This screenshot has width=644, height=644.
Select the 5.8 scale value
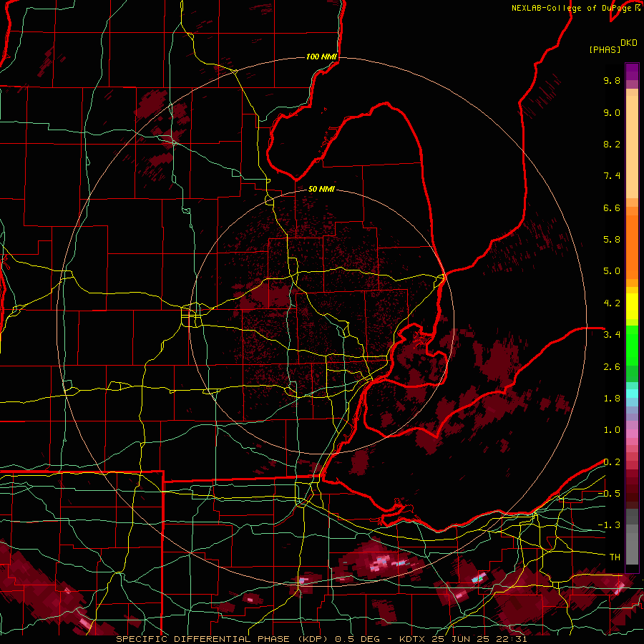[612, 240]
